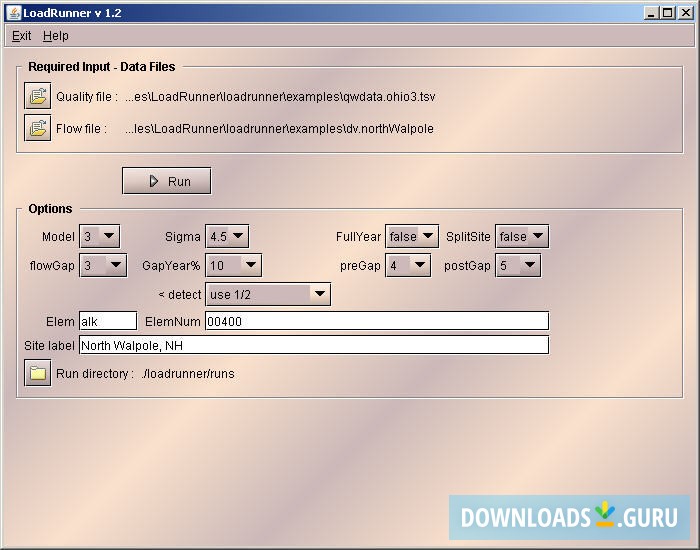The width and height of the screenshot is (700, 550).
Task: Click the Elem input field containing alk
Action: [x=108, y=321]
